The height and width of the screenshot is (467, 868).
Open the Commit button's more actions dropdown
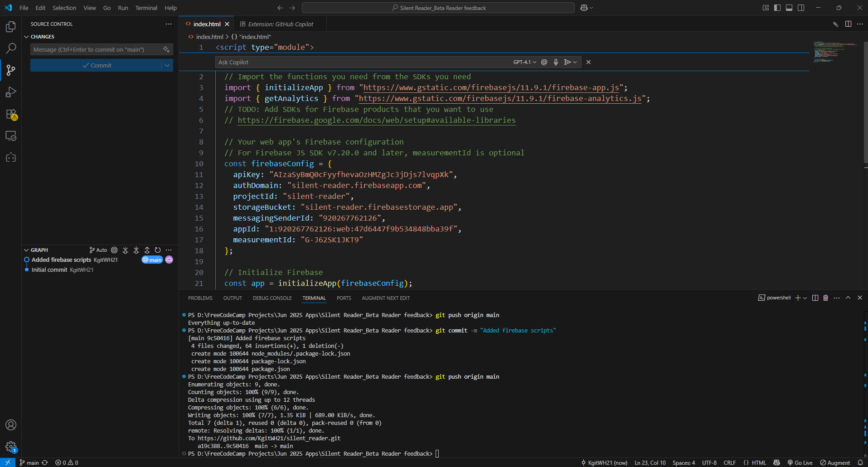click(x=167, y=65)
